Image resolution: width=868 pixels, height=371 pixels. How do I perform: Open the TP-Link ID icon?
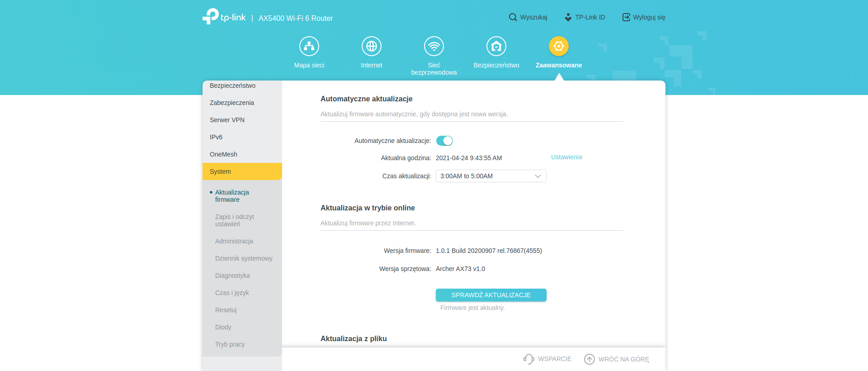pos(568,17)
